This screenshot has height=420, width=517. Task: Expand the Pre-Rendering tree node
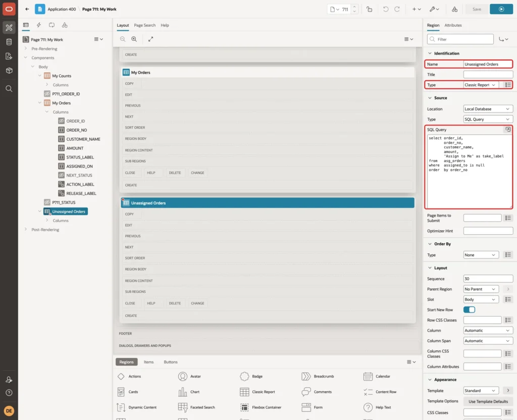click(x=26, y=48)
